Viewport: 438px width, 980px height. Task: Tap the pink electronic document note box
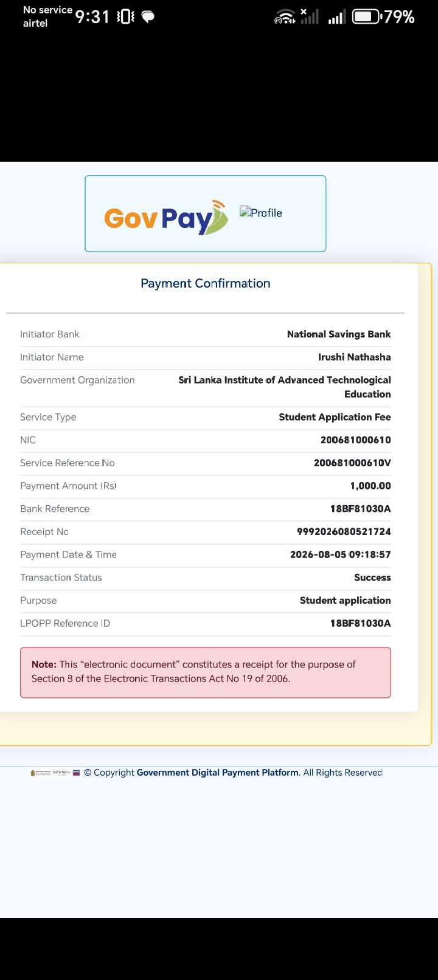(206, 672)
